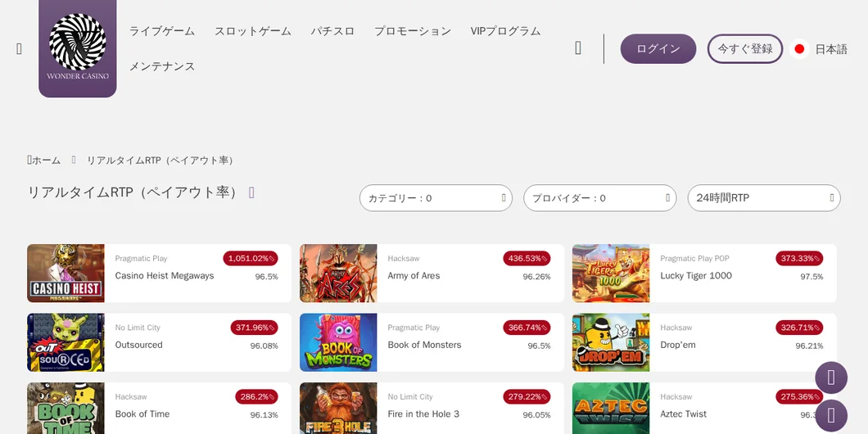Click the 96.21% value for Drop'em
The height and width of the screenshot is (434, 868).
coord(809,346)
